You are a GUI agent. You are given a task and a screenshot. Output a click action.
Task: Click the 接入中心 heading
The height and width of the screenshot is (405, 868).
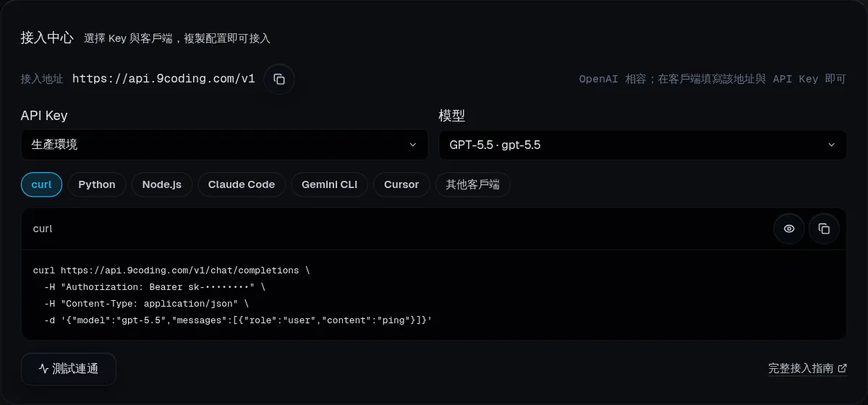point(47,38)
